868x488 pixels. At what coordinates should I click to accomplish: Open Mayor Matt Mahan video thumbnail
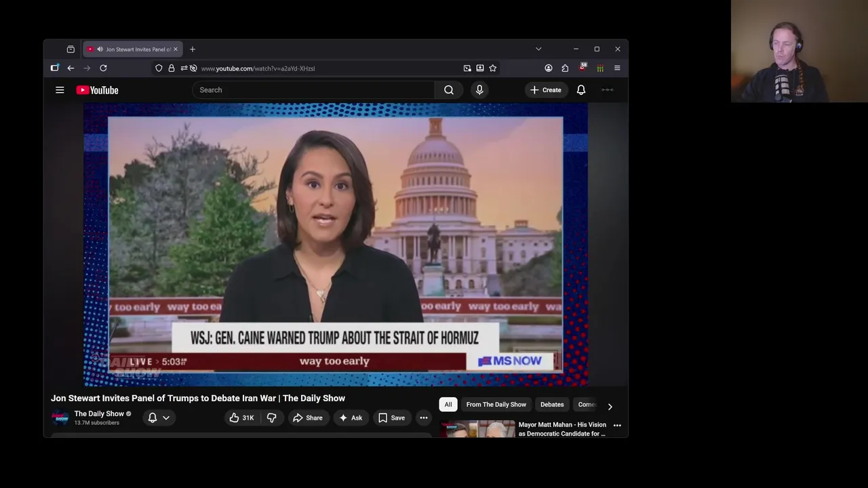point(478,429)
